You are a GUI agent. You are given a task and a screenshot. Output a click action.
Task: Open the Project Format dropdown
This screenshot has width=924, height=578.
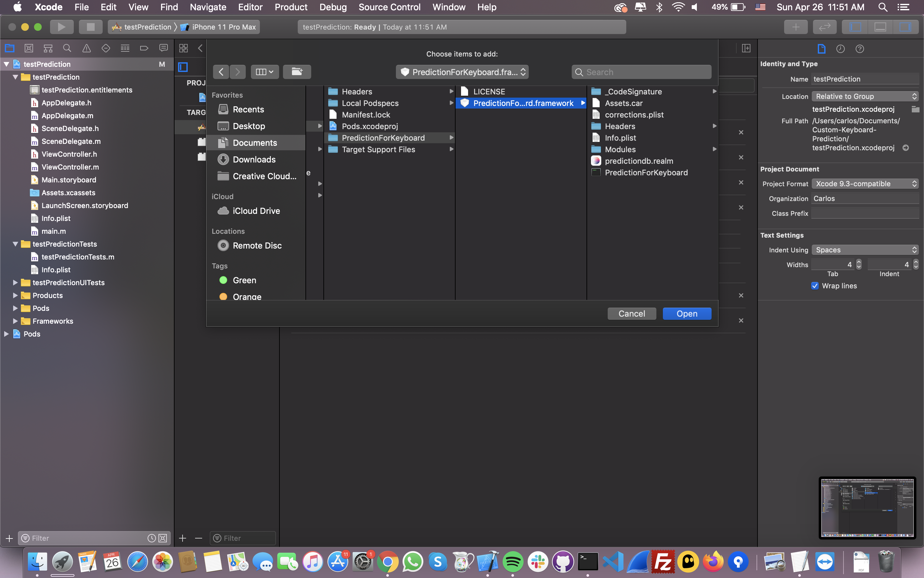(865, 183)
